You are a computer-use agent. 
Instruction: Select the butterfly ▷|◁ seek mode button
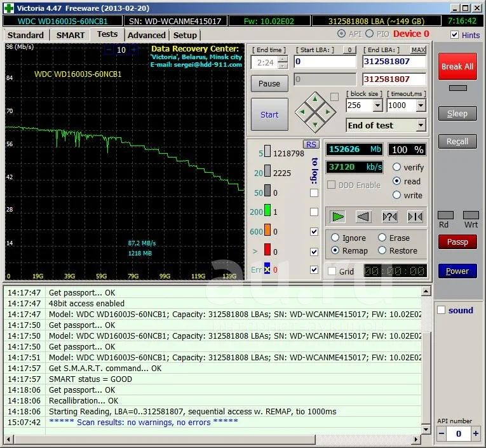pyautogui.click(x=415, y=217)
